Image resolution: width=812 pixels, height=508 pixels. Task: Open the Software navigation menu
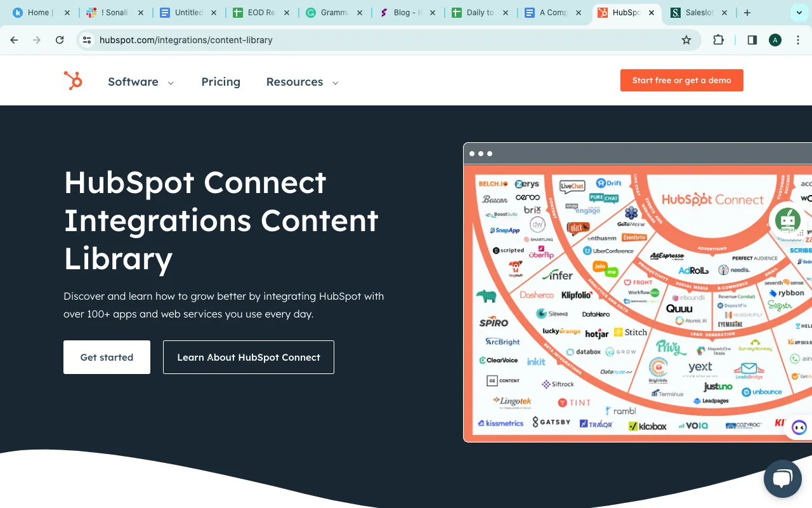pyautogui.click(x=133, y=82)
